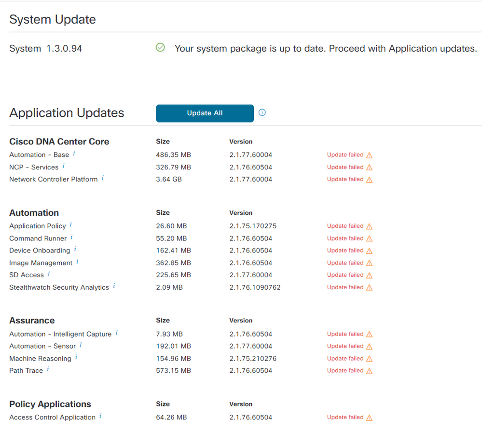Click warning icon for Command Runner

point(370,238)
